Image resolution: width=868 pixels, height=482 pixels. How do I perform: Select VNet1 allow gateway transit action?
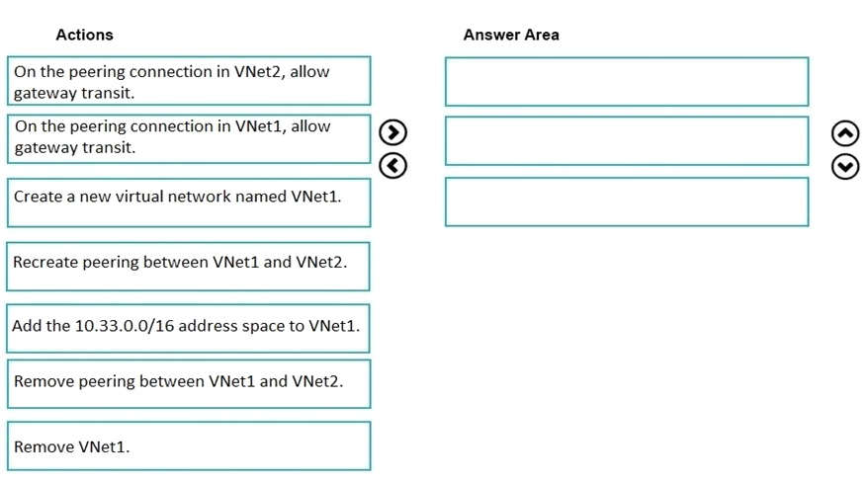coord(189,138)
